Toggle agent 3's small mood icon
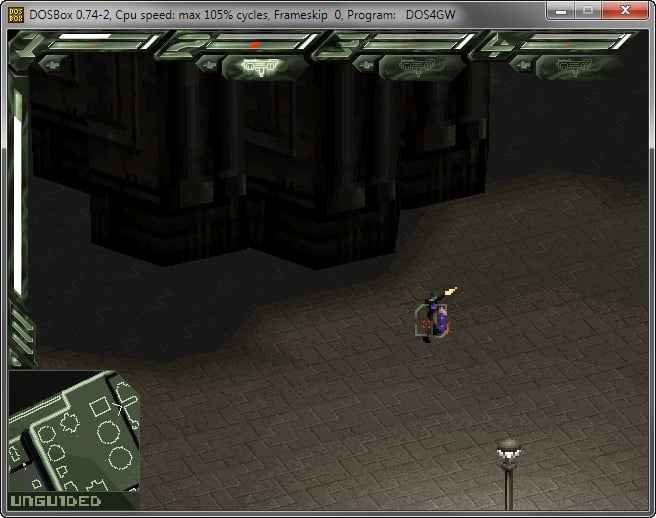 tap(366, 64)
